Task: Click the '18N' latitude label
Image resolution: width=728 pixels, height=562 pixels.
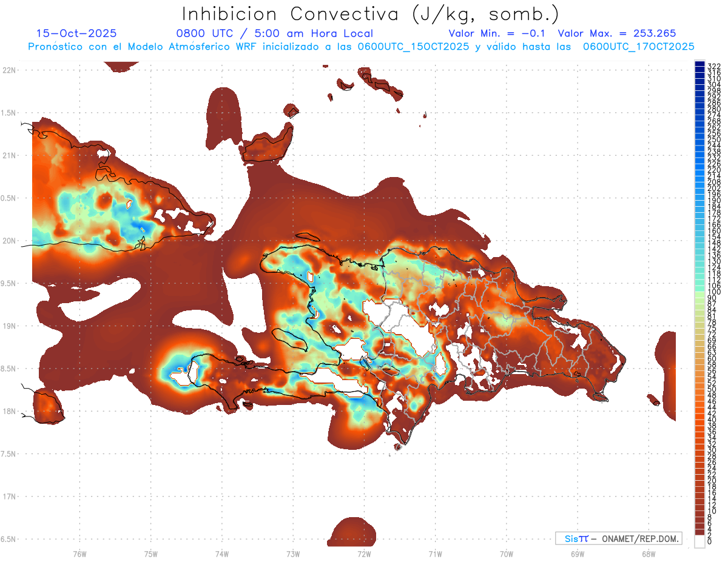Action: [x=9, y=411]
